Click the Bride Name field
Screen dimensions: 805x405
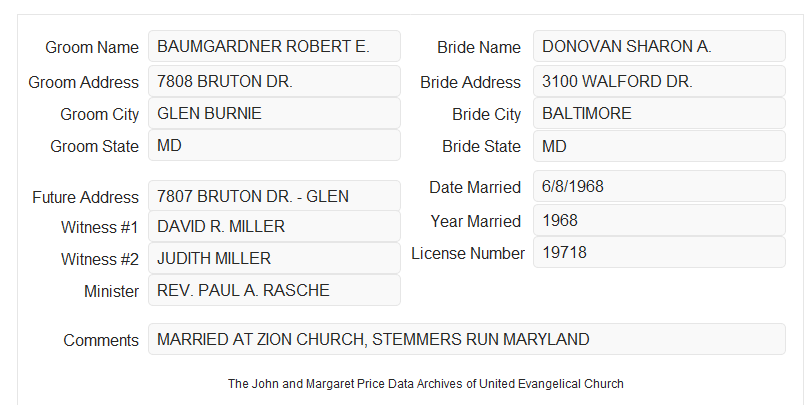(659, 46)
